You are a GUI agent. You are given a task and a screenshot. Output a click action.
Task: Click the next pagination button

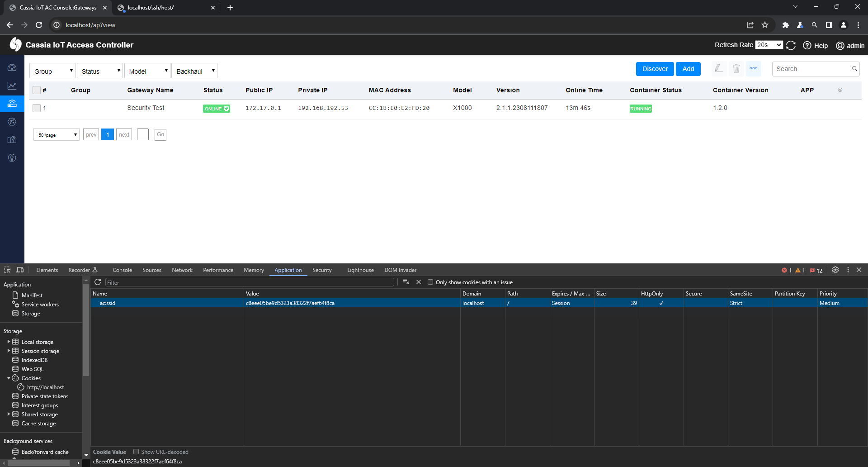124,135
